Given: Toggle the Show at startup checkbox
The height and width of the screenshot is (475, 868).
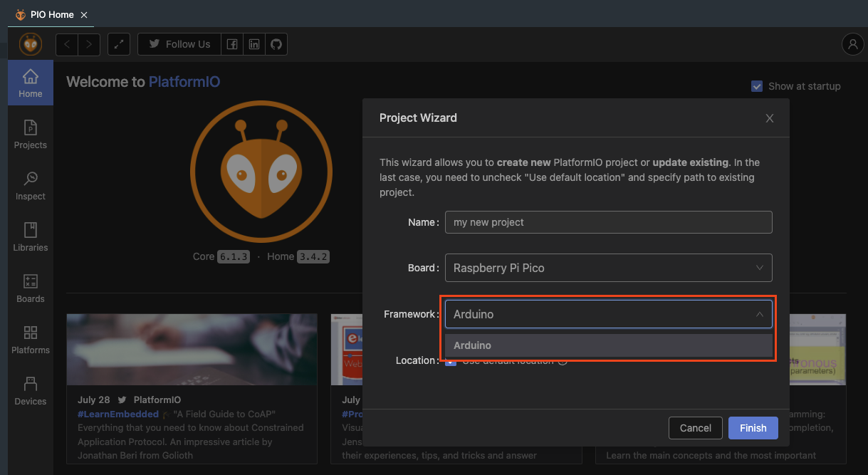Looking at the screenshot, I should 757,86.
